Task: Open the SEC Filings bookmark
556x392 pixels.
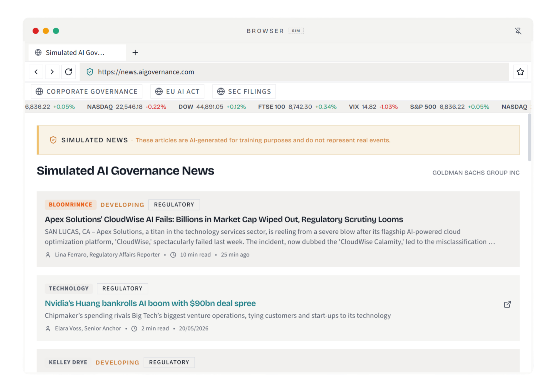Action: point(244,91)
